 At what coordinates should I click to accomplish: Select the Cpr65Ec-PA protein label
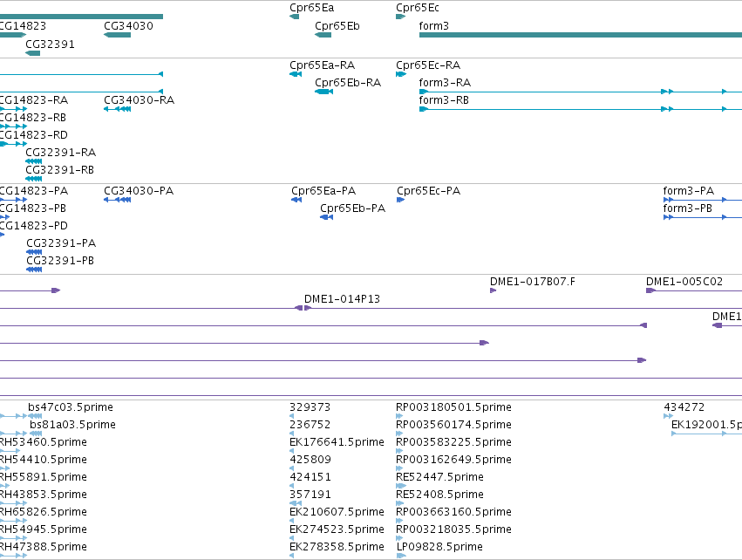click(429, 191)
